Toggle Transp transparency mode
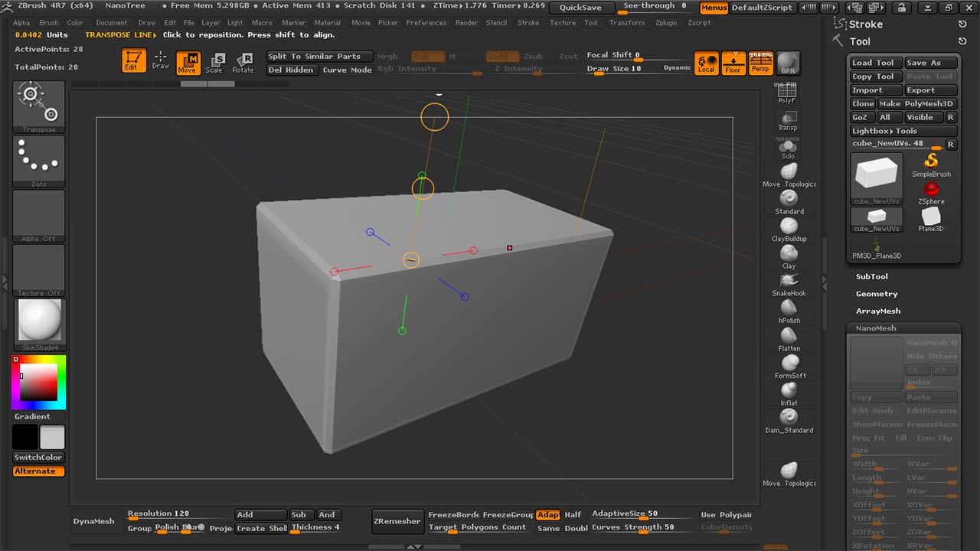The height and width of the screenshot is (551, 980). pos(788,121)
